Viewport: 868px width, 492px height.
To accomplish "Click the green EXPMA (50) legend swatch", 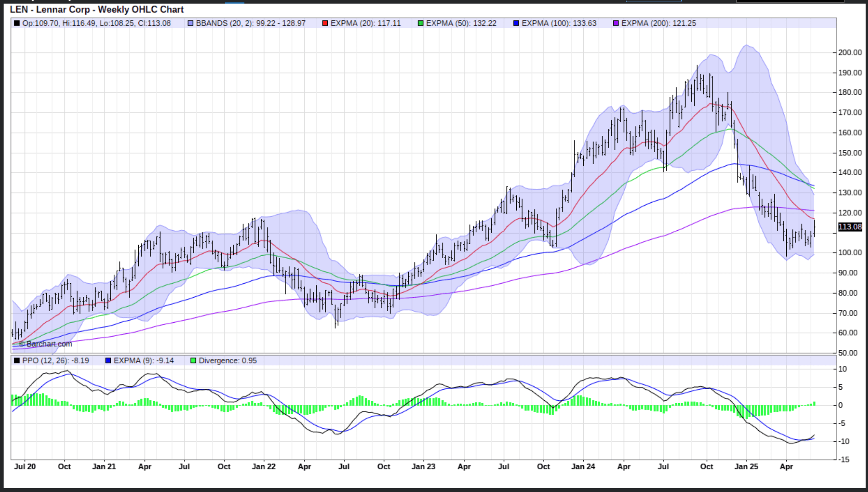I will tap(420, 24).
